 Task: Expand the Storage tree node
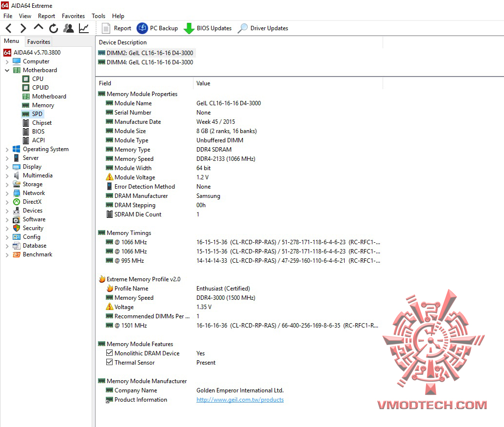coord(7,185)
